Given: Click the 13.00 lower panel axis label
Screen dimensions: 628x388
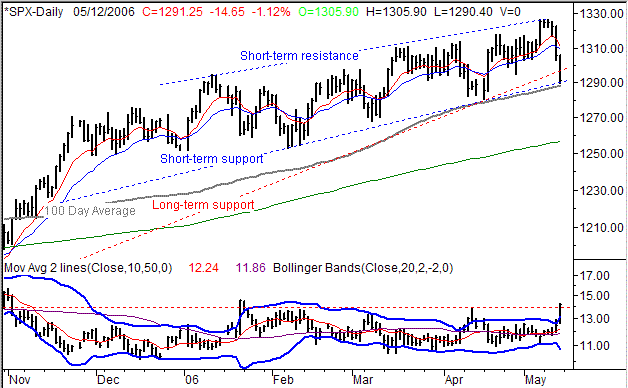Looking at the screenshot, I should tap(594, 319).
